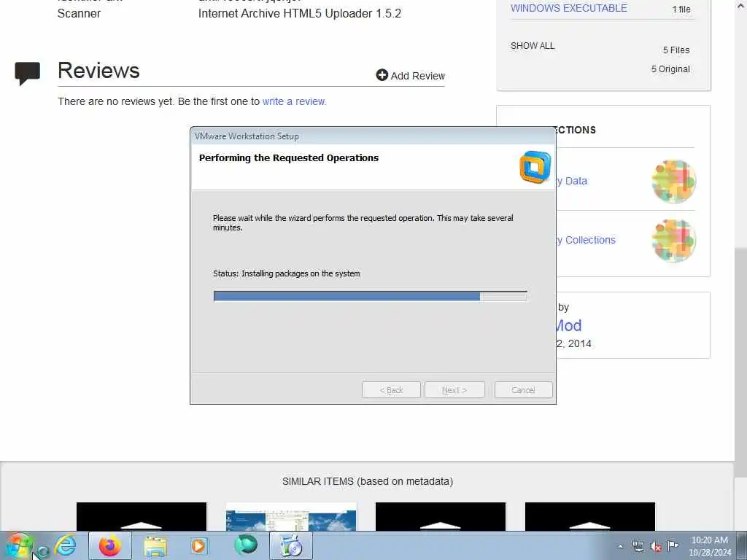Viewport: 747px width, 560px height.
Task: Click the 'Scanner' label text
Action: pyautogui.click(x=79, y=13)
